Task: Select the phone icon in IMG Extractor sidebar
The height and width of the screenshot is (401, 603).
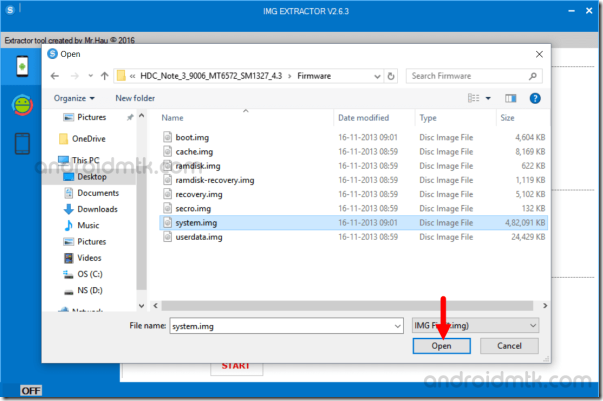Action: click(x=22, y=66)
